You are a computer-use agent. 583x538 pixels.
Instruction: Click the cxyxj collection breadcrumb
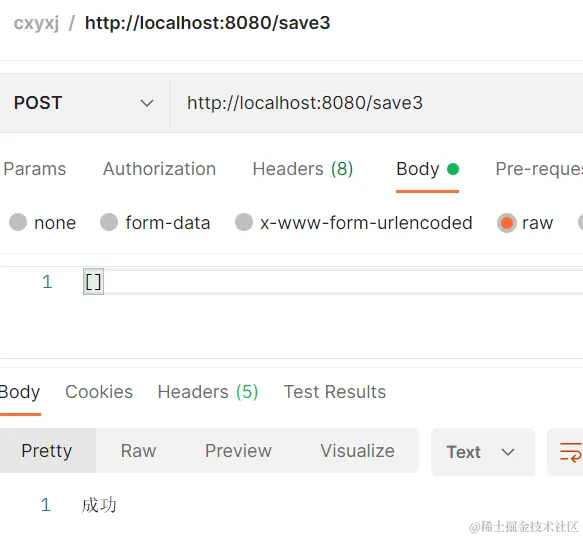pos(36,23)
